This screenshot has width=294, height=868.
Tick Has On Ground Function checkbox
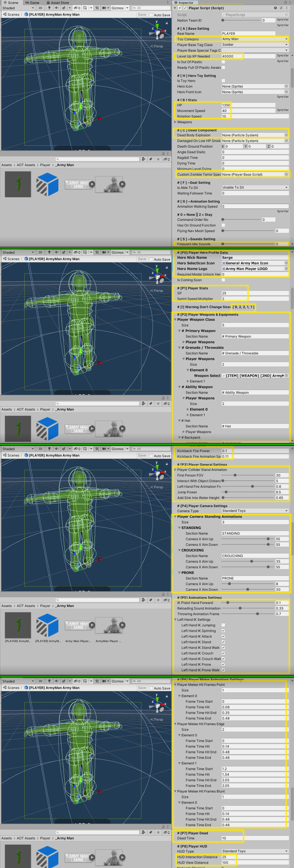tap(223, 225)
